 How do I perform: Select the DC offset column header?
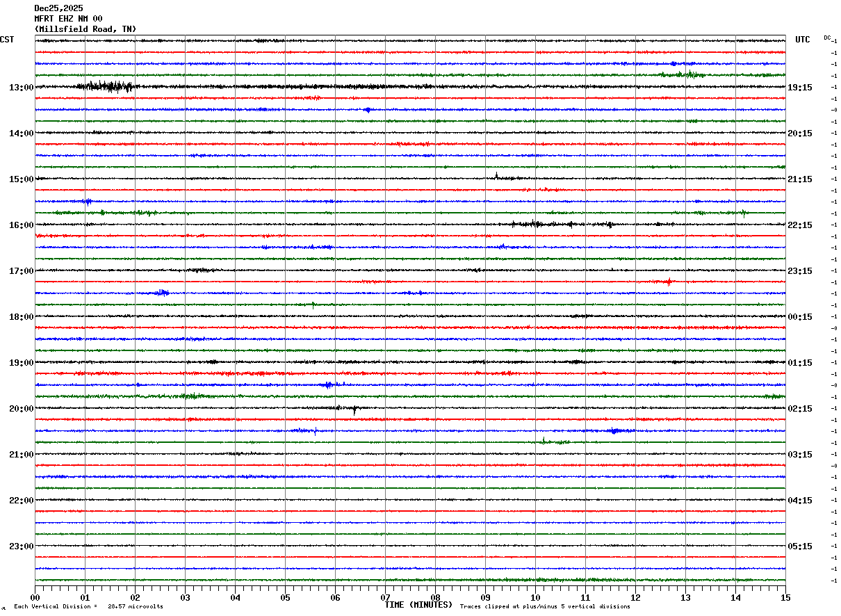click(x=827, y=38)
